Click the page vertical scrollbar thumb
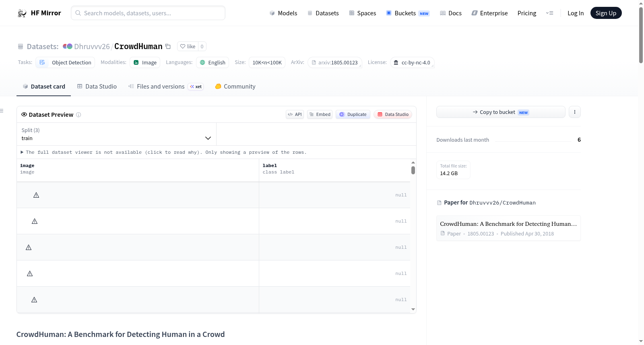This screenshot has width=644, height=345. point(641,35)
